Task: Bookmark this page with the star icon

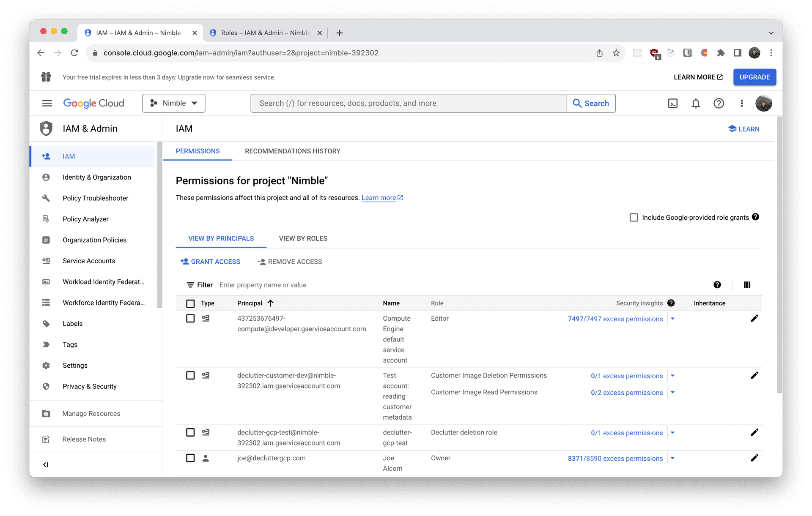Action: pyautogui.click(x=616, y=53)
